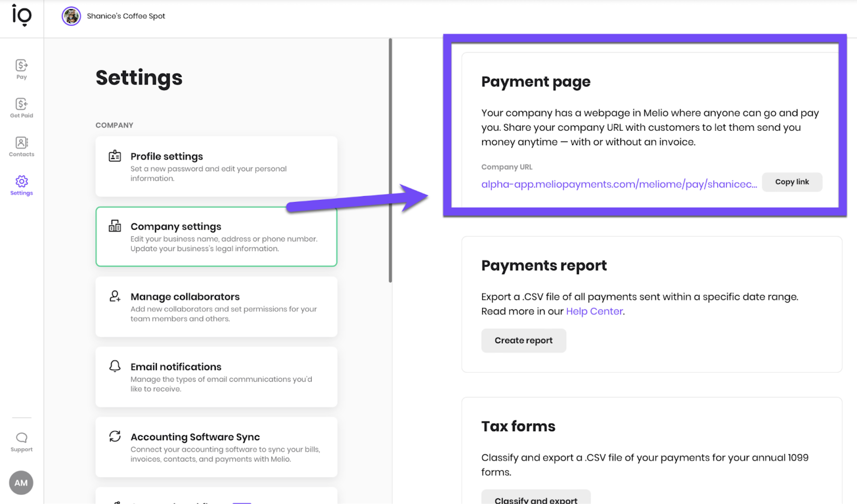Open the Help Center link
This screenshot has height=504, width=857.
tap(595, 311)
